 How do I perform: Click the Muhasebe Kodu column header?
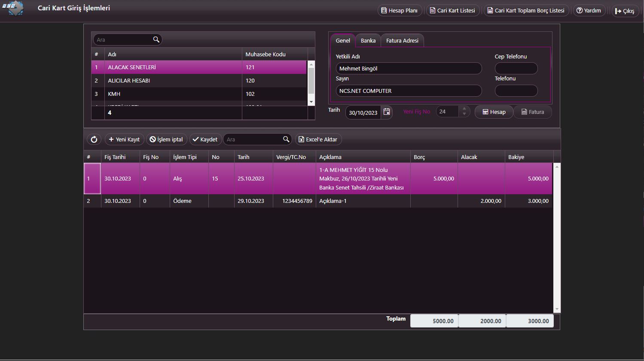tap(275, 54)
